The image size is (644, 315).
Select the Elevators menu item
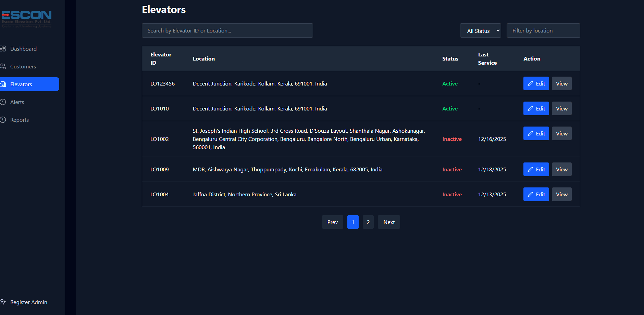[29, 84]
